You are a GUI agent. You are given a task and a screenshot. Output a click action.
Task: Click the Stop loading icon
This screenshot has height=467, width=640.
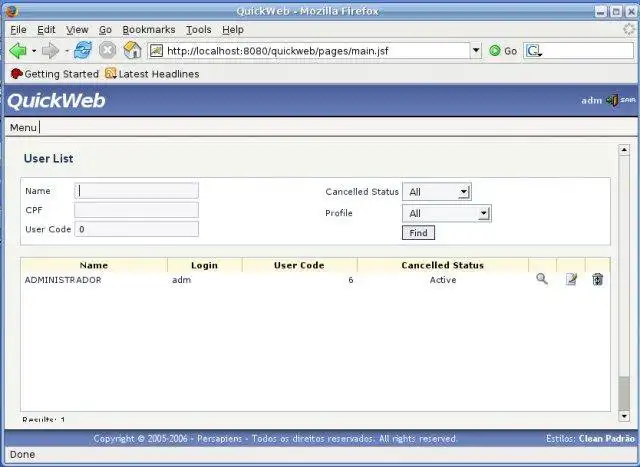click(107, 51)
